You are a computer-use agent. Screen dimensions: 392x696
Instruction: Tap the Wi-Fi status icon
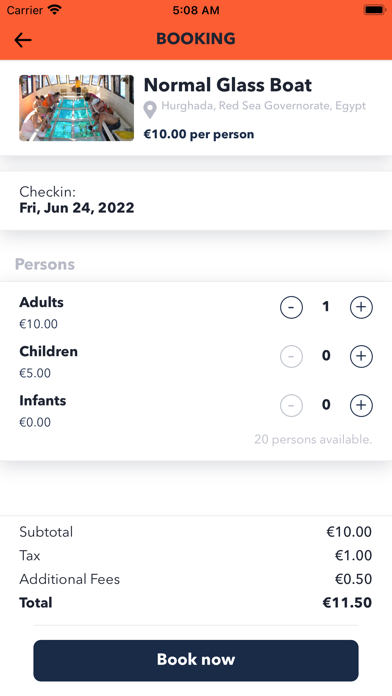point(55,10)
